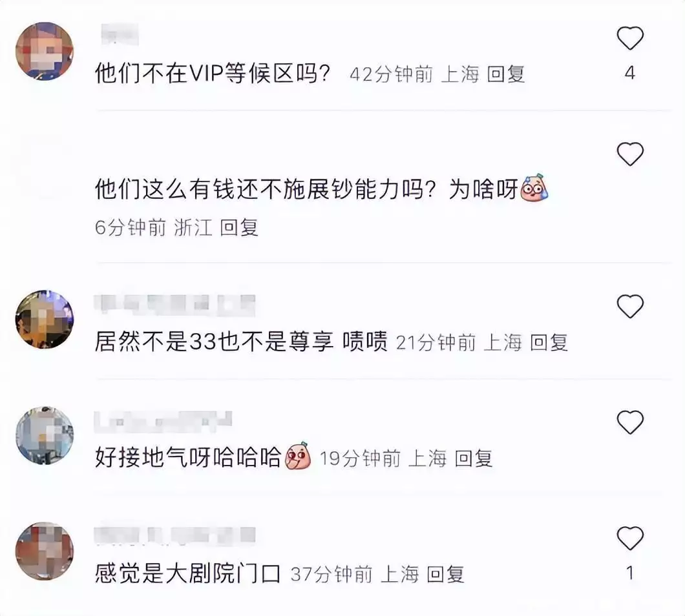The width and height of the screenshot is (685, 616).
Task: Open avatar of 居然不是33 commenter
Action: coord(45,319)
